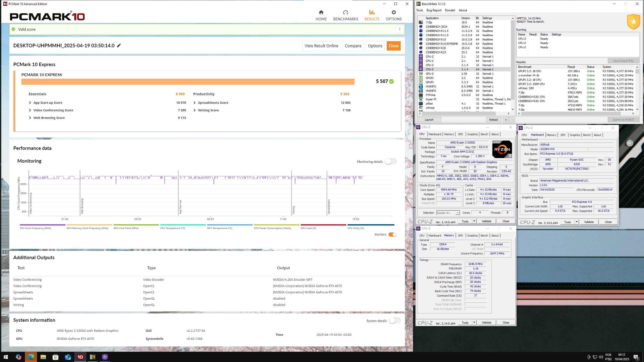Toggle GPU Memory Clock Frequency legend series
Viewport: 644px width, 362px height.
(x=89, y=227)
